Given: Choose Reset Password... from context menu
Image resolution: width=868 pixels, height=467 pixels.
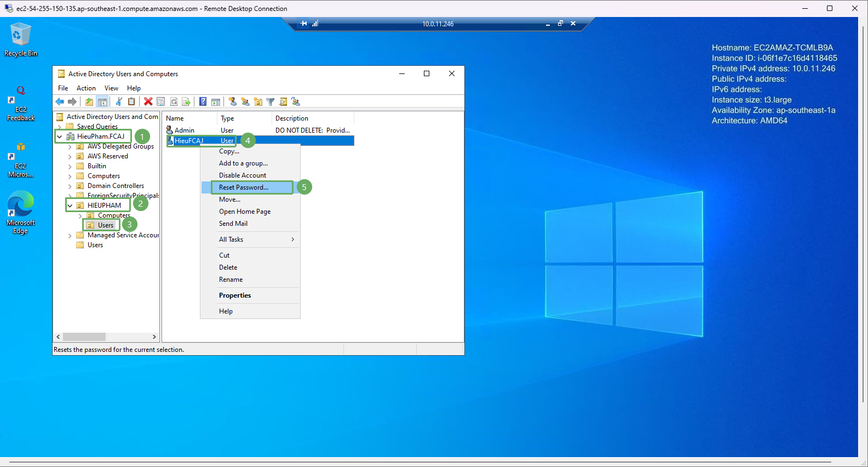Looking at the screenshot, I should (x=250, y=187).
